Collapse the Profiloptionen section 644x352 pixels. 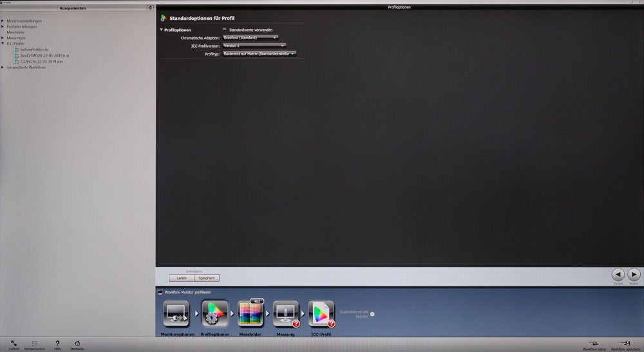pyautogui.click(x=162, y=30)
